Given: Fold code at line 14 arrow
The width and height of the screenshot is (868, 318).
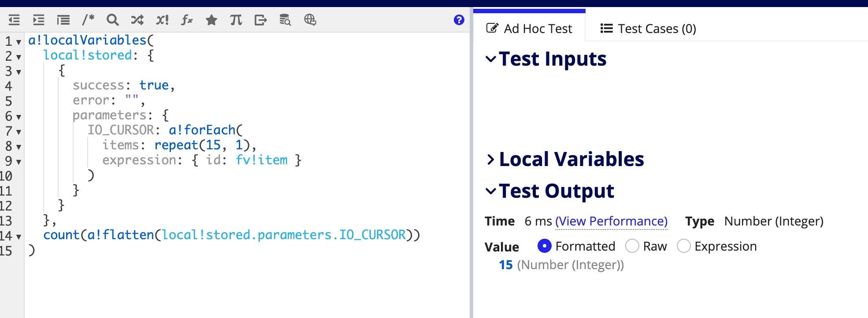Looking at the screenshot, I should point(19,237).
